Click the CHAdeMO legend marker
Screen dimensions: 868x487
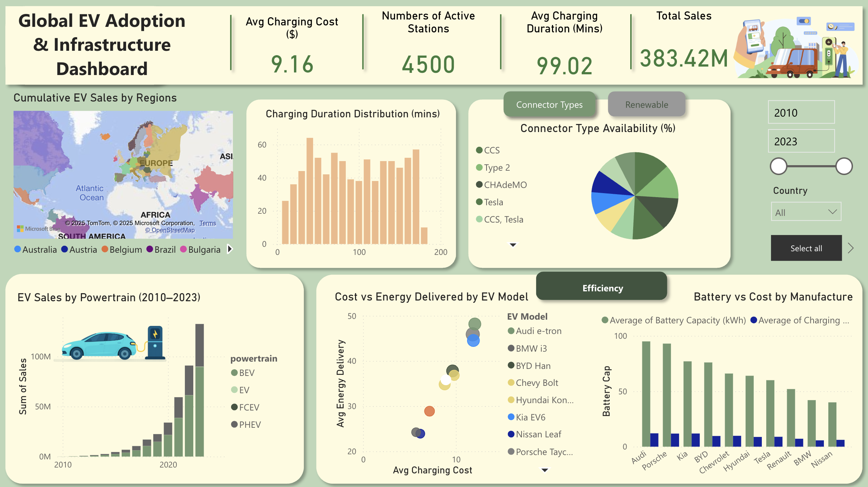click(479, 185)
